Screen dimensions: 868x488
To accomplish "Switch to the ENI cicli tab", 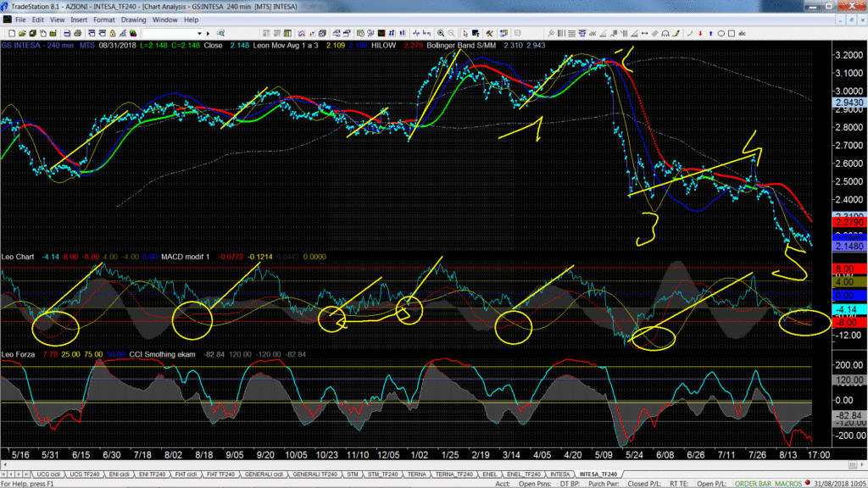I will tap(119, 474).
